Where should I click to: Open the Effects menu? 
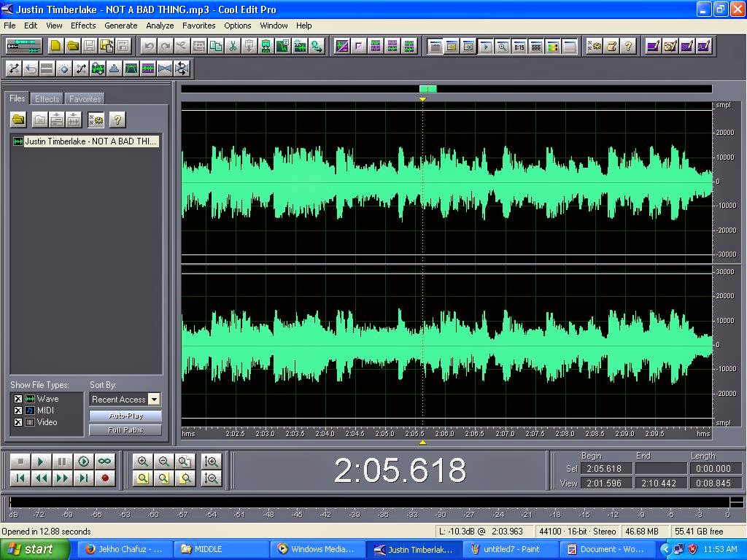pyautogui.click(x=83, y=26)
